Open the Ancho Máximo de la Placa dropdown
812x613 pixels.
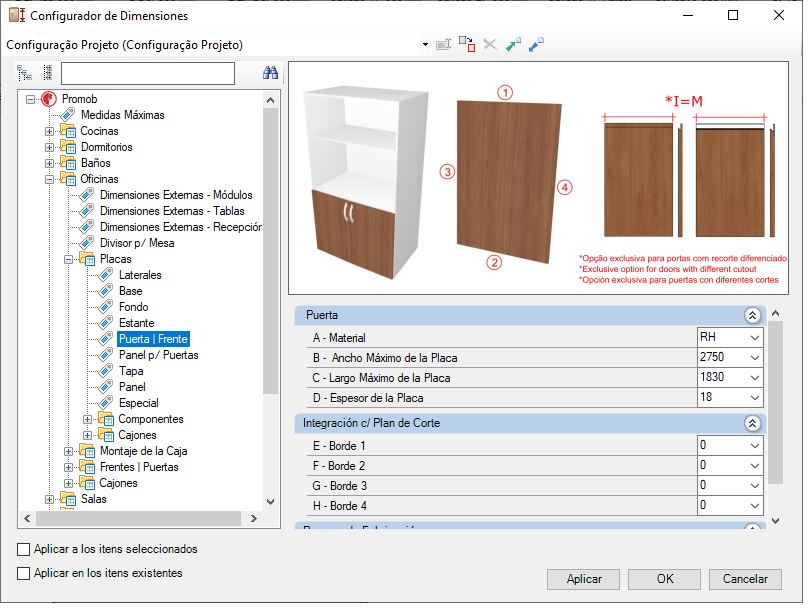point(755,358)
